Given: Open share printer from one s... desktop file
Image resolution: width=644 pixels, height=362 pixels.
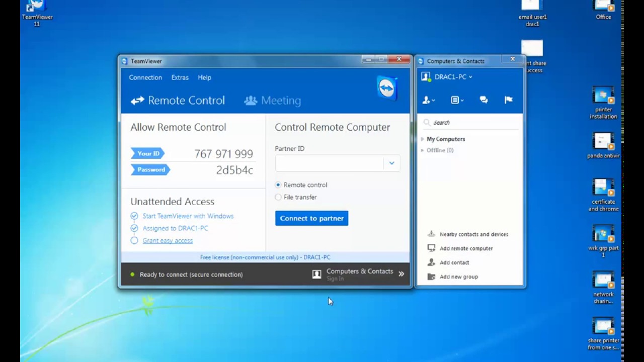Looking at the screenshot, I should click(604, 334).
